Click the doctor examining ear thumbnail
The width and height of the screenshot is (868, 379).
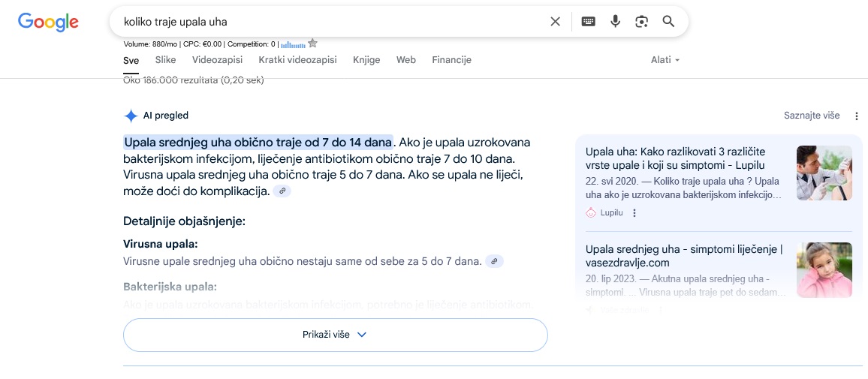[x=824, y=173]
